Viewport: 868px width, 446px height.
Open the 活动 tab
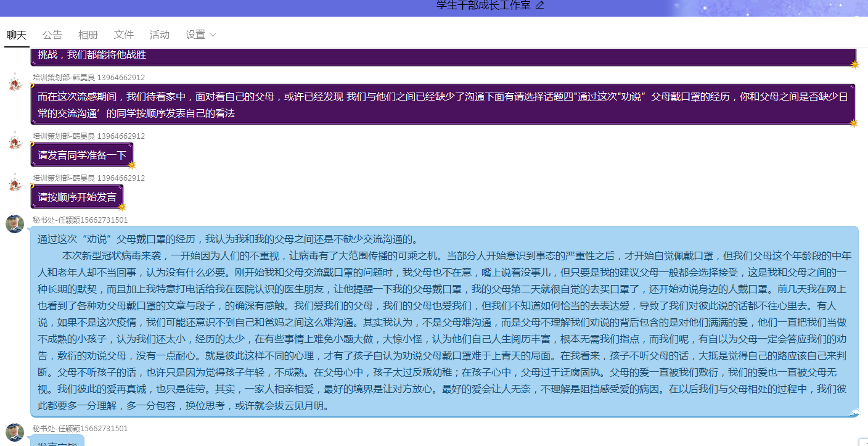(160, 35)
